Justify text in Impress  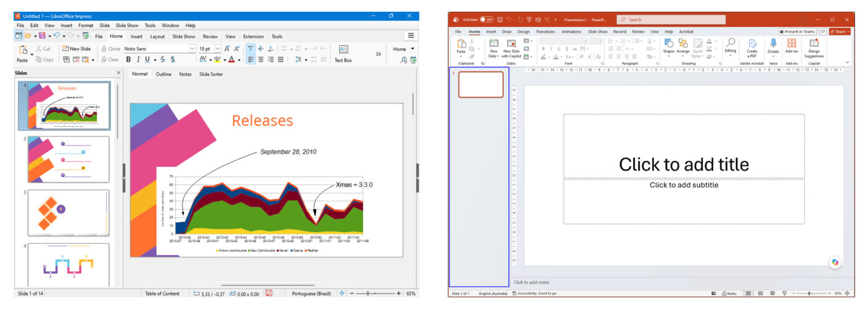coord(281,60)
